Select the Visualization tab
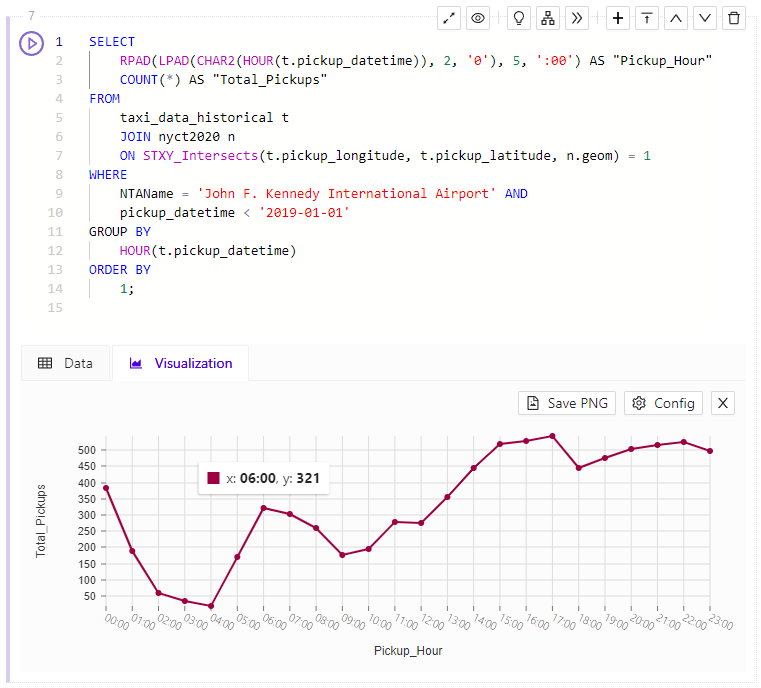 coord(181,363)
